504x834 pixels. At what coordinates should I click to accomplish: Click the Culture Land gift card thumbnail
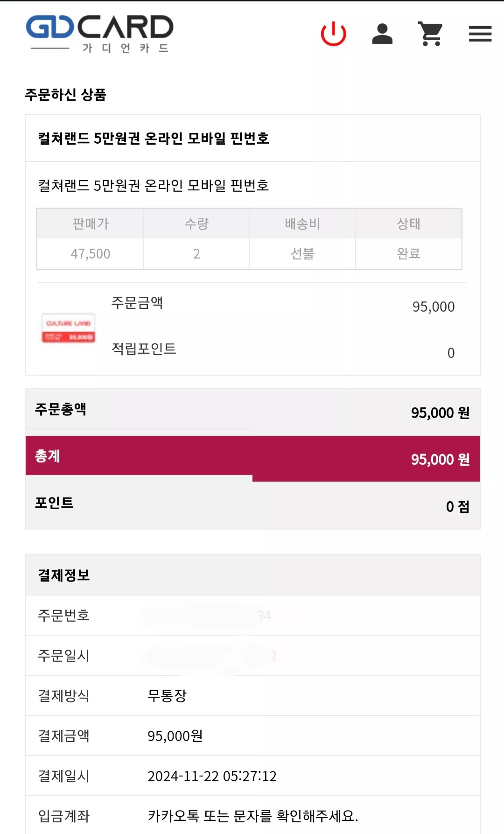(69, 328)
